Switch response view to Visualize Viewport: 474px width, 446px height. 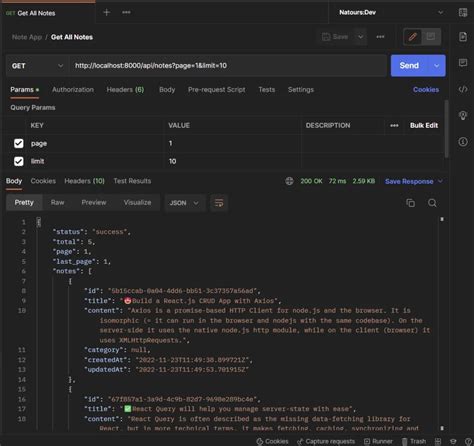click(x=137, y=202)
